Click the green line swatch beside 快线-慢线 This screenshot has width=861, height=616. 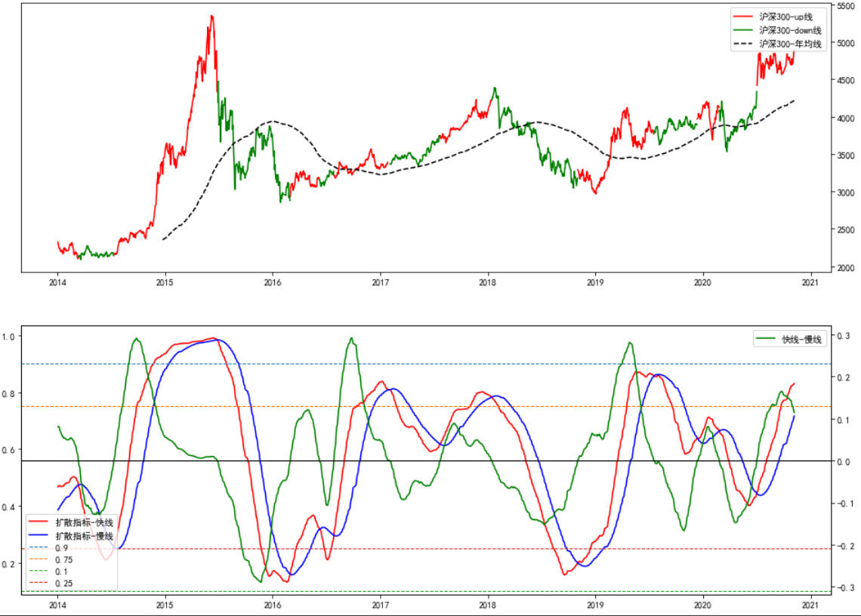[x=766, y=340]
